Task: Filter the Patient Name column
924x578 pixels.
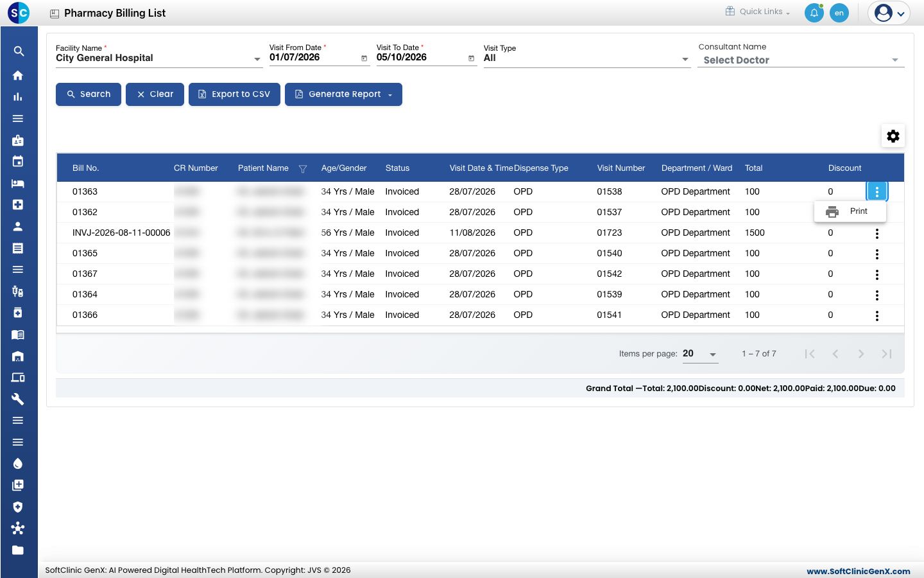Action: coord(303,169)
